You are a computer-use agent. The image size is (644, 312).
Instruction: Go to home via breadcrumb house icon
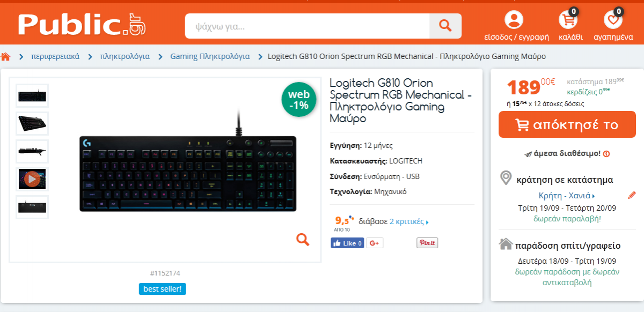click(x=6, y=56)
